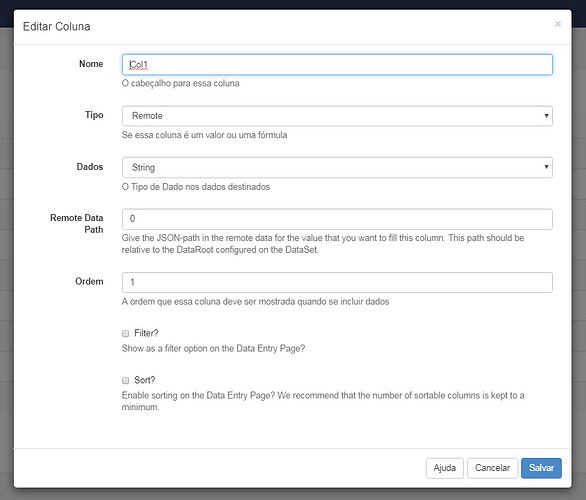Click the arrow on the Tipo select
This screenshot has height=500, width=586.
pos(546,116)
